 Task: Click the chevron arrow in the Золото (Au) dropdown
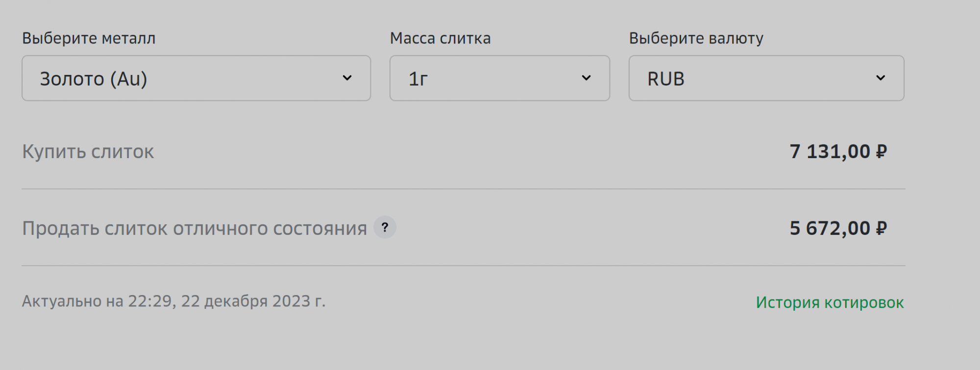pos(347,78)
